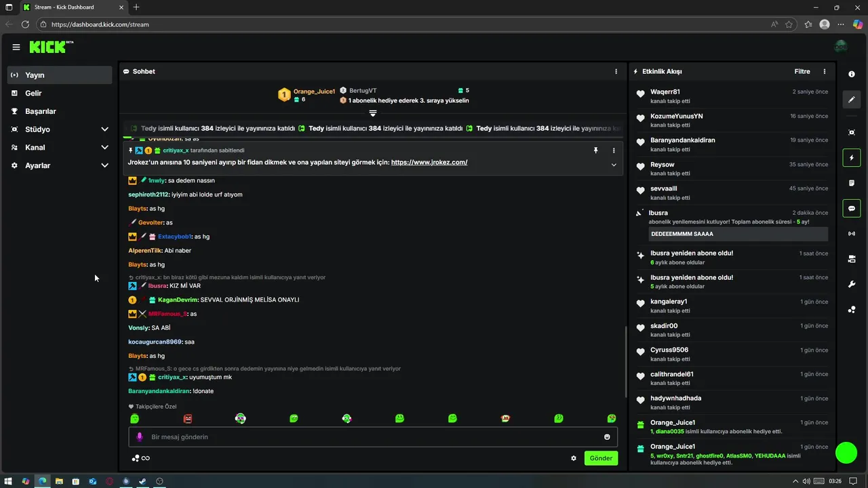
Task: Reload the page with refresh icon
Action: pos(25,24)
